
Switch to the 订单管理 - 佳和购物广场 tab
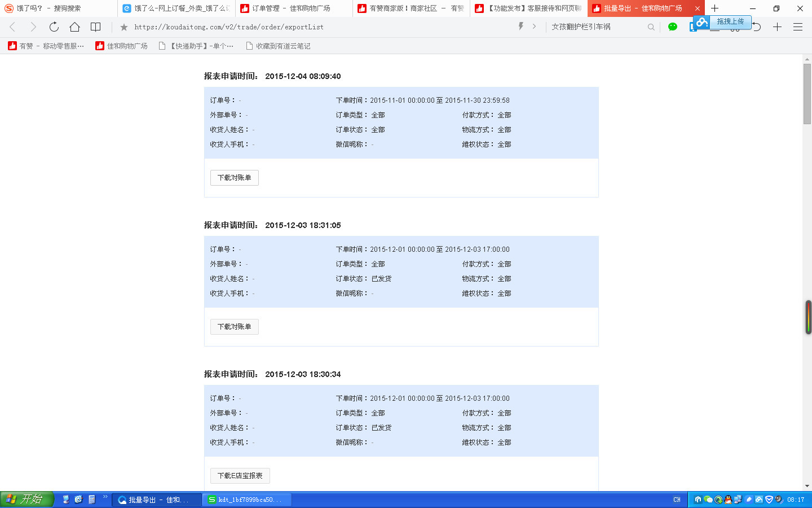[x=294, y=8]
